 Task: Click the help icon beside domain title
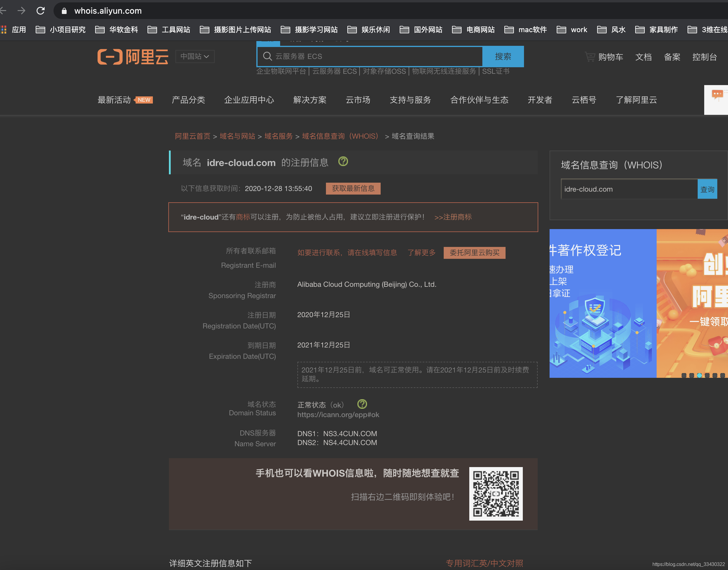tap(343, 162)
